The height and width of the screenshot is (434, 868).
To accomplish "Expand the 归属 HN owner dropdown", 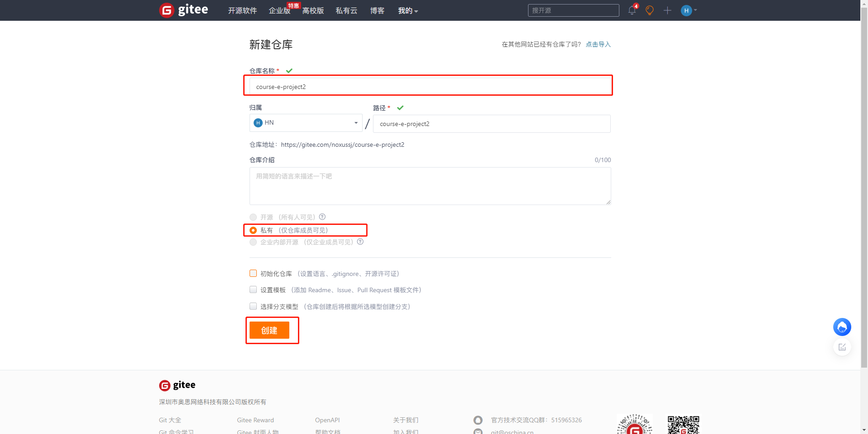I will [x=306, y=123].
